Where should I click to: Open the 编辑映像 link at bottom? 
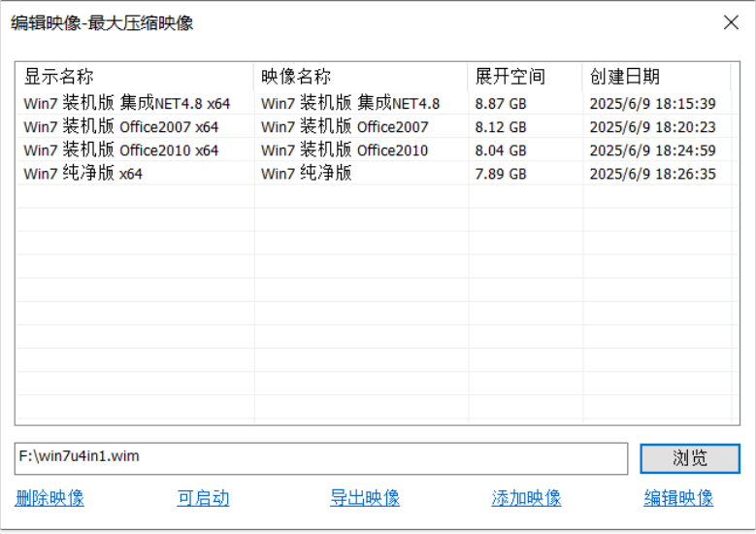point(678,498)
